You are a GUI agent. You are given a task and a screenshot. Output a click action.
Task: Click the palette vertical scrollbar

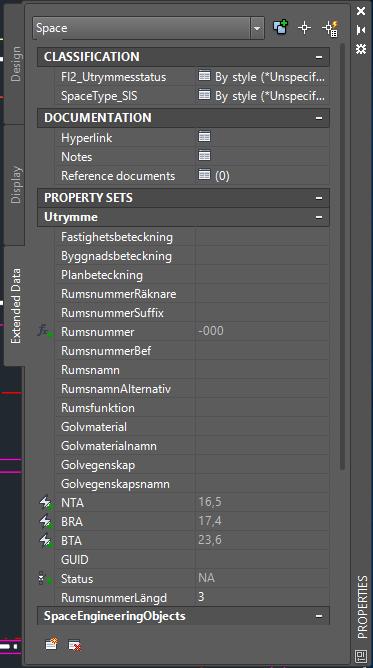[x=343, y=256]
